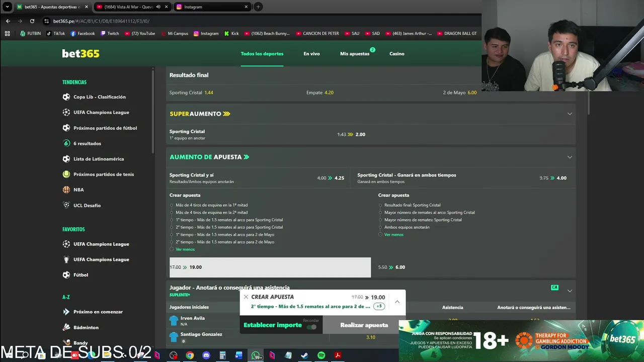644x362 pixels.
Task: Open Discord from the taskbar
Action: pyautogui.click(x=206, y=355)
